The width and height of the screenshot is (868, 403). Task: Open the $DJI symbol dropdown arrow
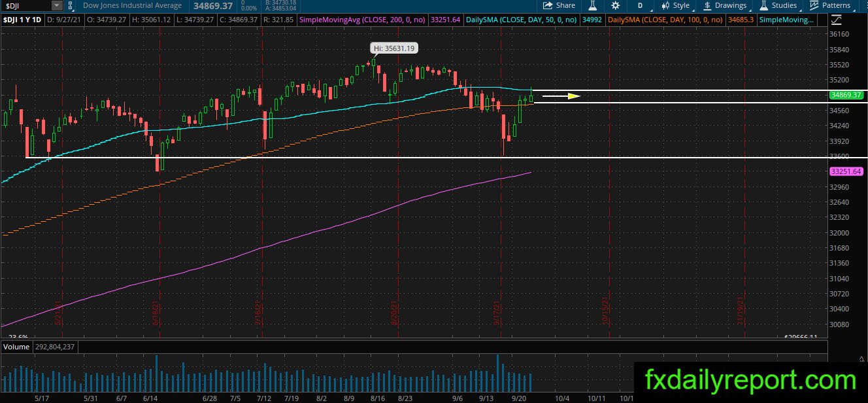(57, 5)
